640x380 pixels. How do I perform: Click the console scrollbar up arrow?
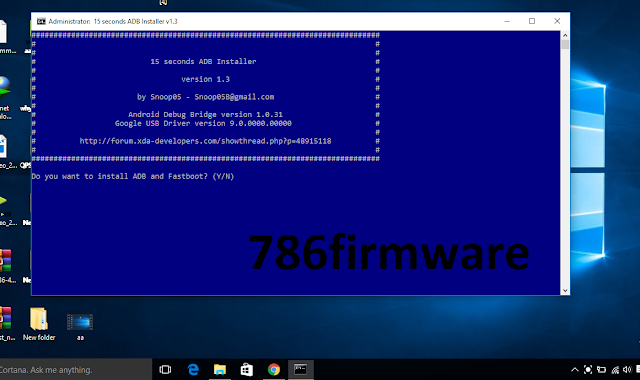coord(565,35)
